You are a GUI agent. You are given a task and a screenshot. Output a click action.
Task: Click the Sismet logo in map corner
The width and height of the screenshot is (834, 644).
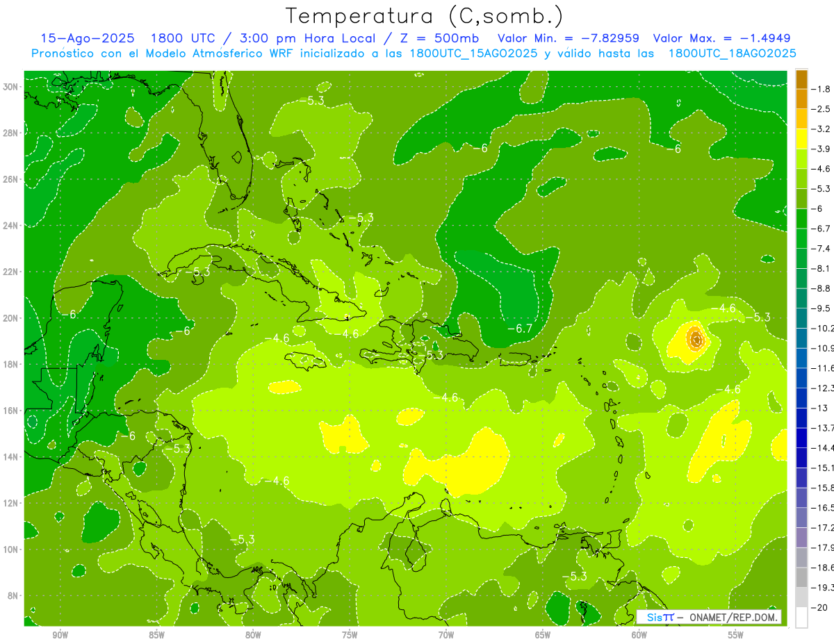coord(660,617)
